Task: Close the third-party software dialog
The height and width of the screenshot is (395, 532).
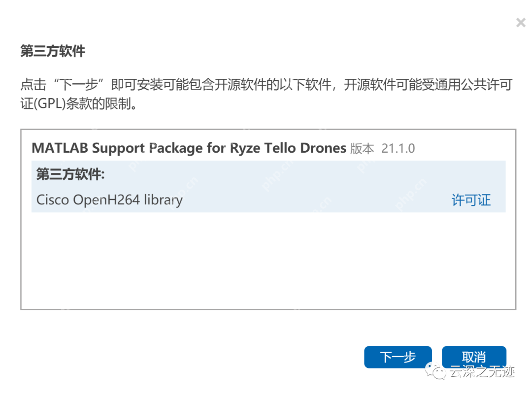Action: (x=520, y=23)
